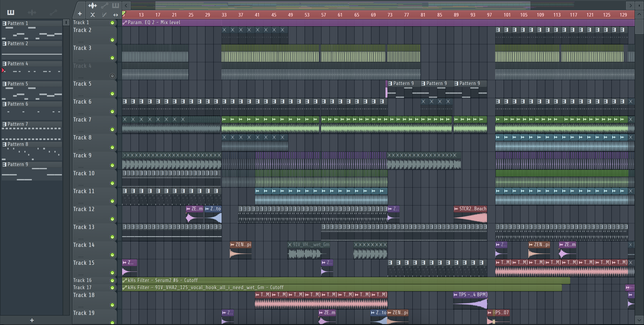
Task: Open the first Pattern 9 clip menu on Track 5
Action: coord(390,83)
